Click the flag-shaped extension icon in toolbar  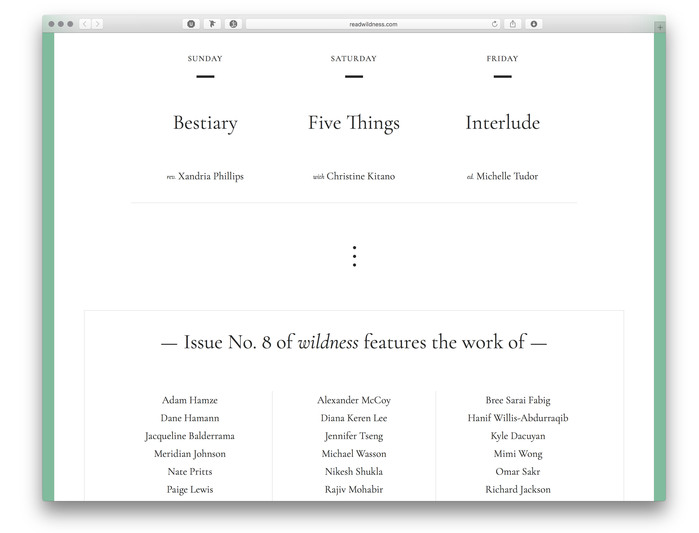click(x=212, y=24)
